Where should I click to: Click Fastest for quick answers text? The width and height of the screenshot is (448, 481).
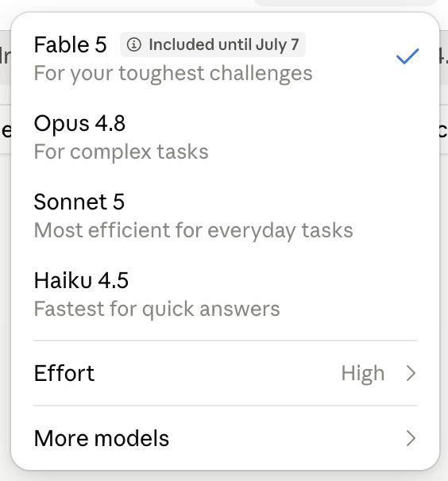157,309
